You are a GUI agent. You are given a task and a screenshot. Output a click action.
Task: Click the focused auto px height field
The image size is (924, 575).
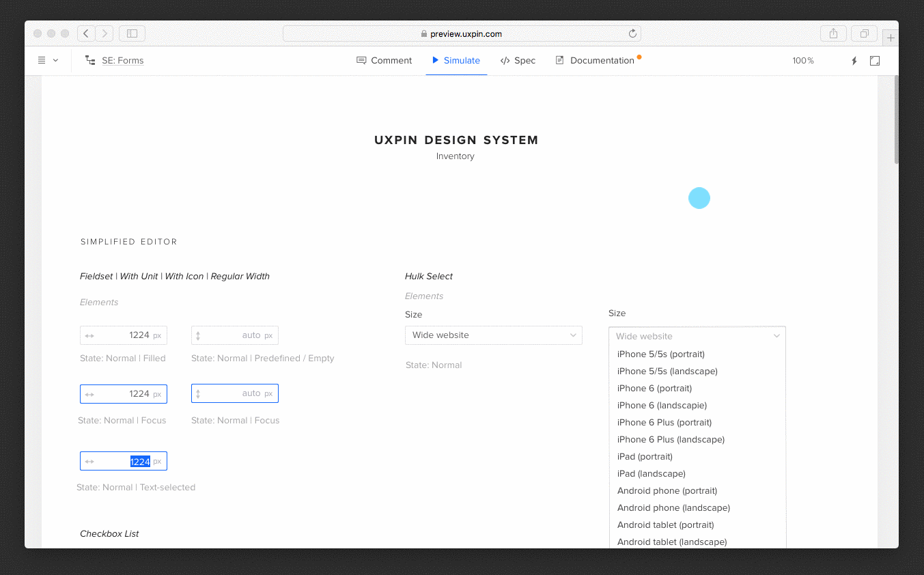[235, 393]
